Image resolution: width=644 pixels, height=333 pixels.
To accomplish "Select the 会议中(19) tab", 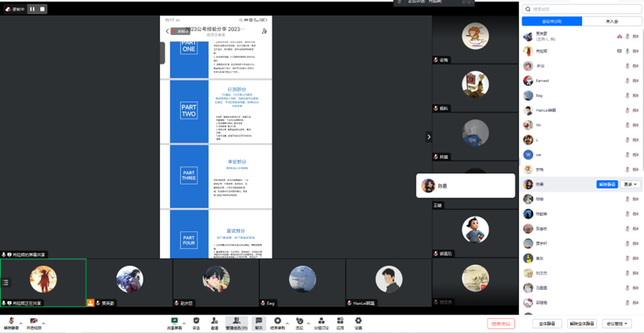I will pos(552,22).
